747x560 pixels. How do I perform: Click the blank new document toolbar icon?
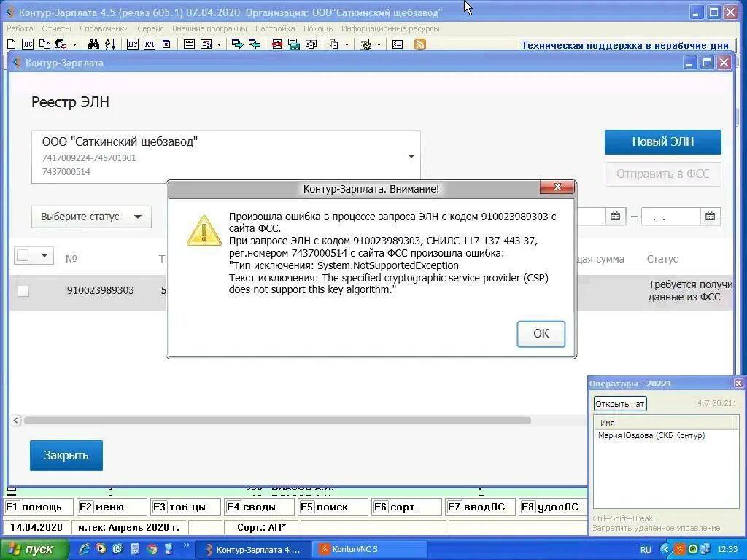tap(12, 44)
